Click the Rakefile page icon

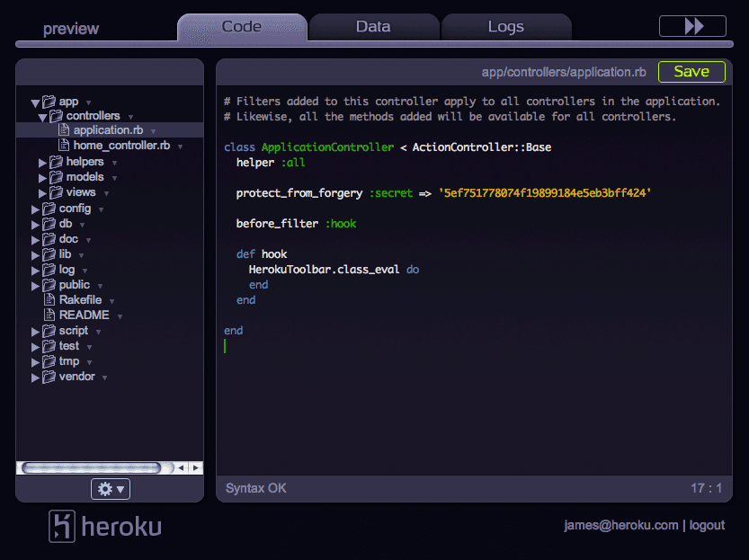tap(51, 299)
